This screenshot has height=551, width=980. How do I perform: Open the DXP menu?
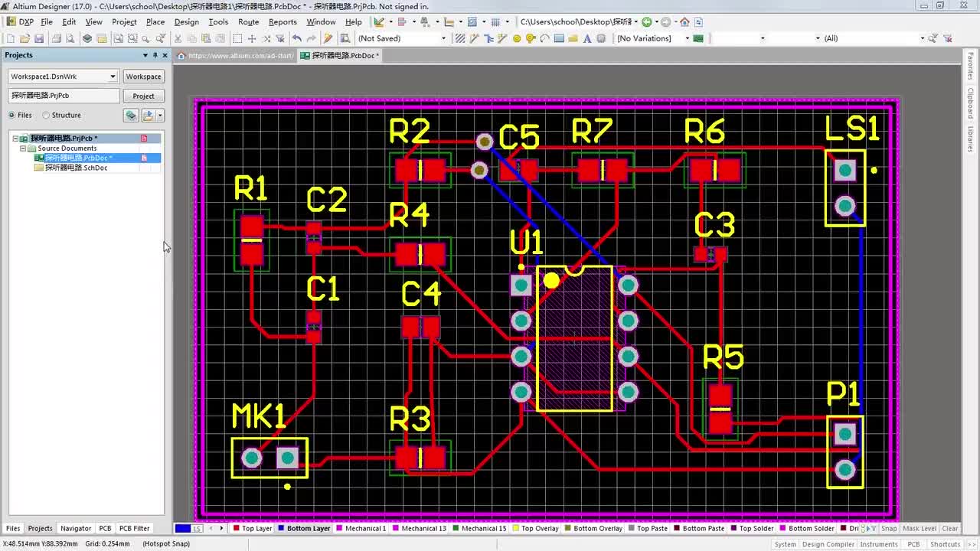21,21
